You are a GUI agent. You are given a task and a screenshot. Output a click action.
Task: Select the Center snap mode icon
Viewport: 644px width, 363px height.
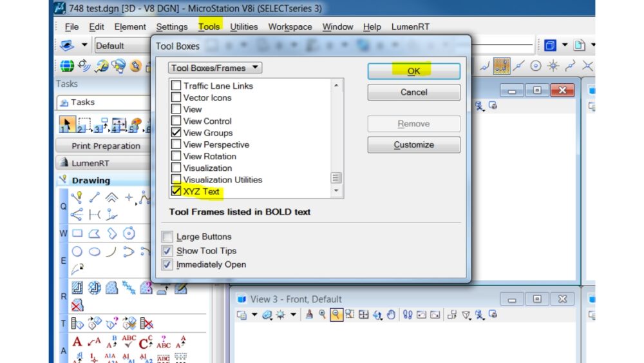(535, 66)
